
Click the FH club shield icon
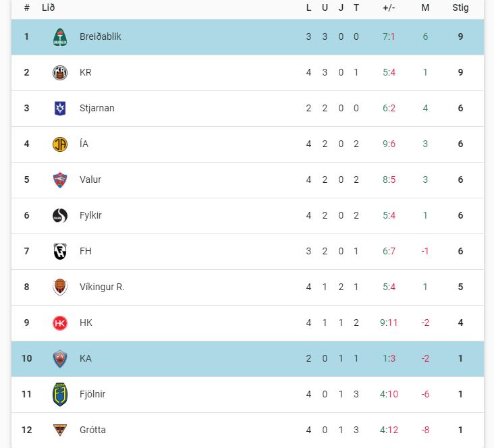(60, 252)
